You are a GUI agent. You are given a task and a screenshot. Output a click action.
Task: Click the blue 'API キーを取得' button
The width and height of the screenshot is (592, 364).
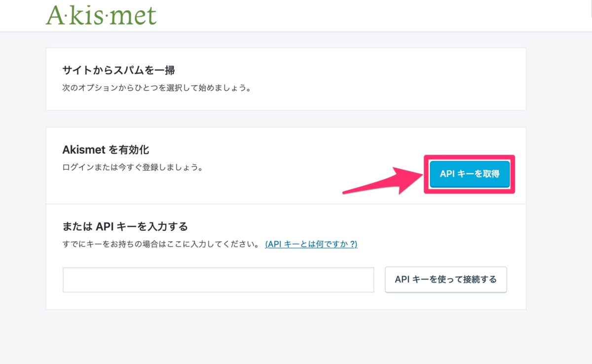[469, 174]
